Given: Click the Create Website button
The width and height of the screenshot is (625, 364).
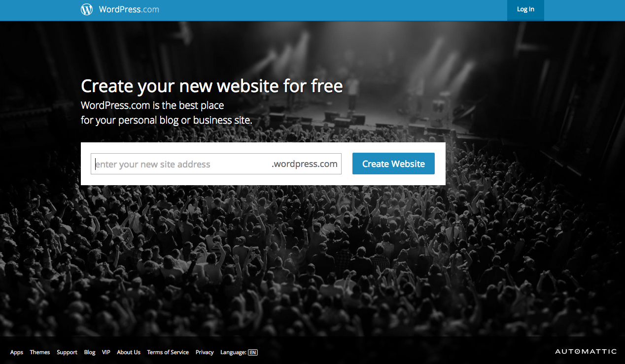Looking at the screenshot, I should point(393,164).
